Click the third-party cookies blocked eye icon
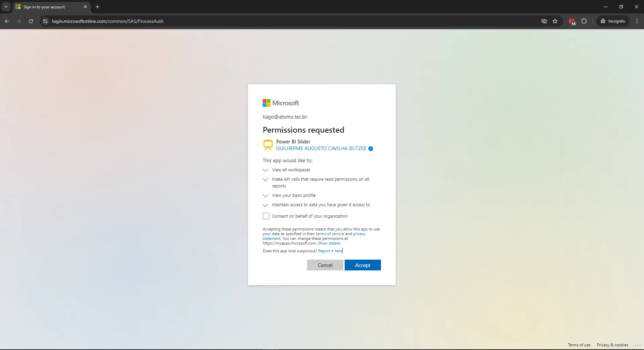644x350 pixels. tap(544, 21)
